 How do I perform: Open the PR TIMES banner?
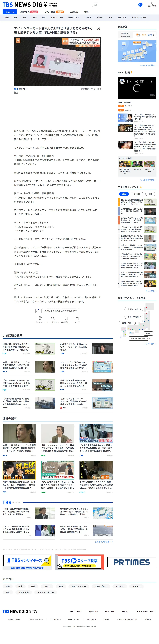(132, 562)
